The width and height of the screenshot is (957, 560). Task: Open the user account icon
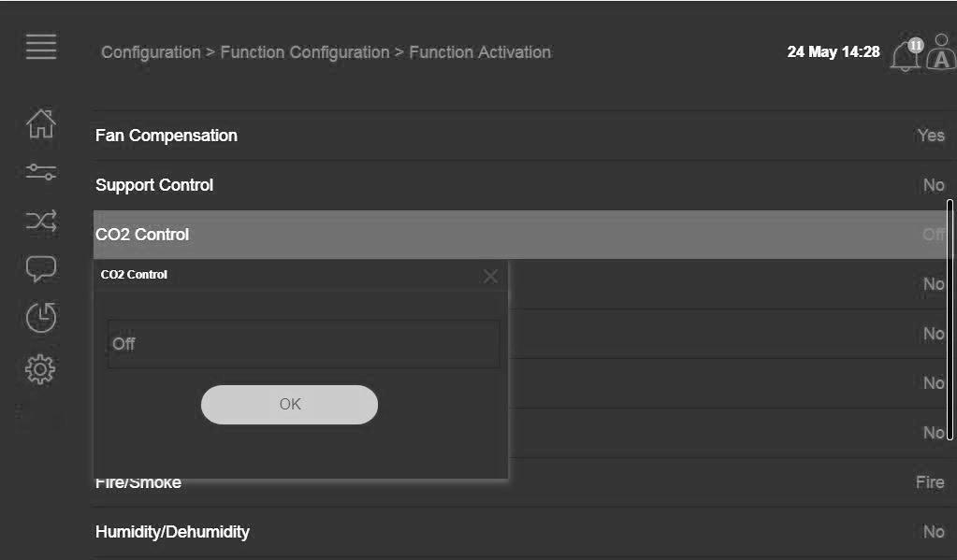941,52
